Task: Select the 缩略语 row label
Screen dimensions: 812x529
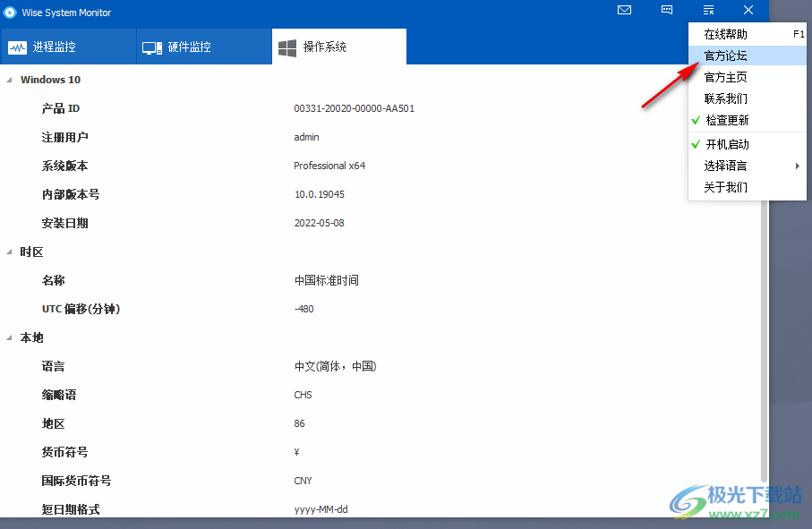Action: click(59, 395)
